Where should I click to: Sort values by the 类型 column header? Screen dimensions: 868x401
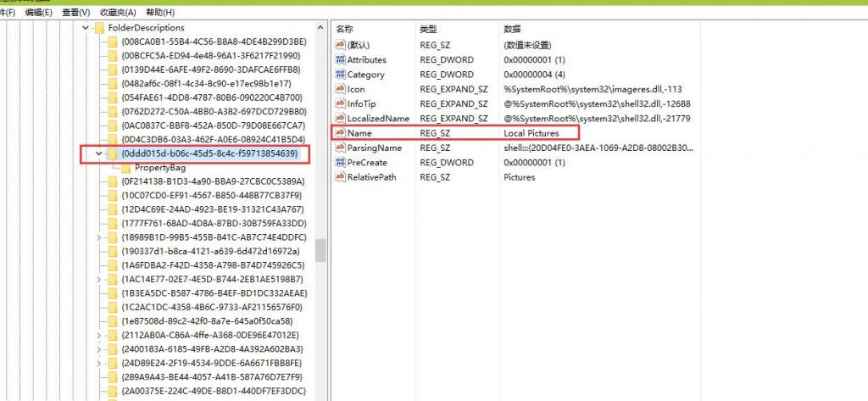click(428, 29)
